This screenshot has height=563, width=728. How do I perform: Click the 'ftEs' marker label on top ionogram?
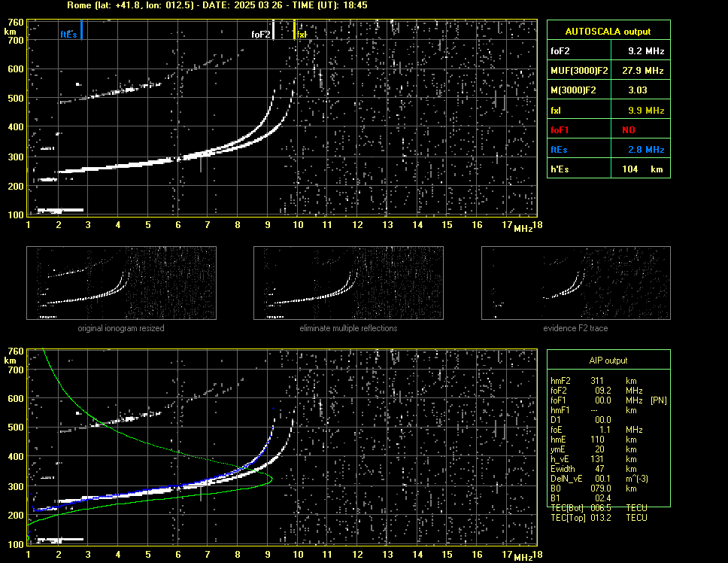coord(68,35)
